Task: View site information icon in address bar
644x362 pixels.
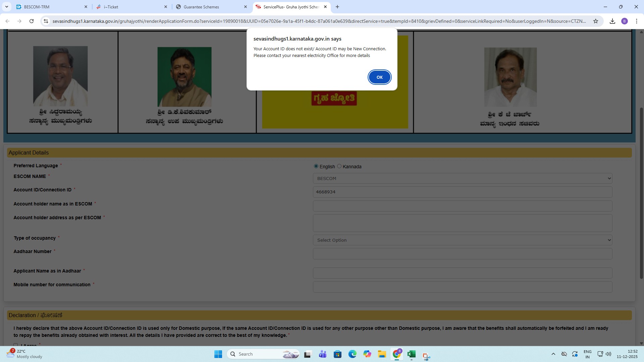Action: pos(46,21)
